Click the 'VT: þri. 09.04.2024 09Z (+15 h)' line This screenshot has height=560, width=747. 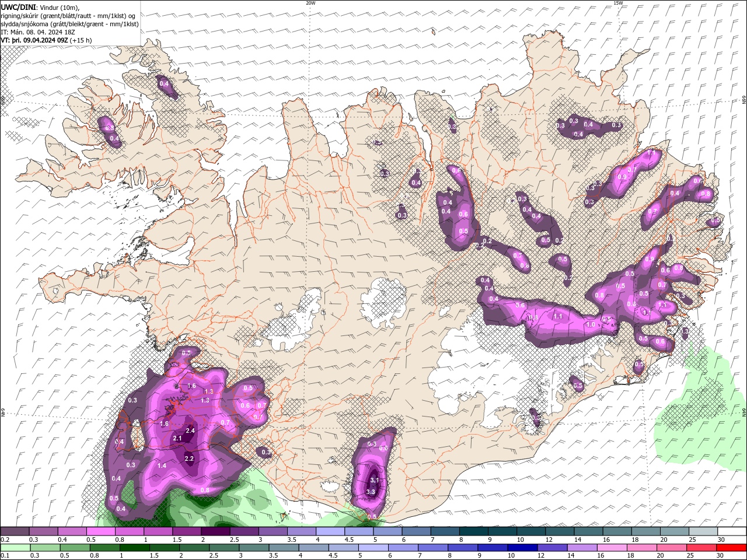(x=46, y=40)
